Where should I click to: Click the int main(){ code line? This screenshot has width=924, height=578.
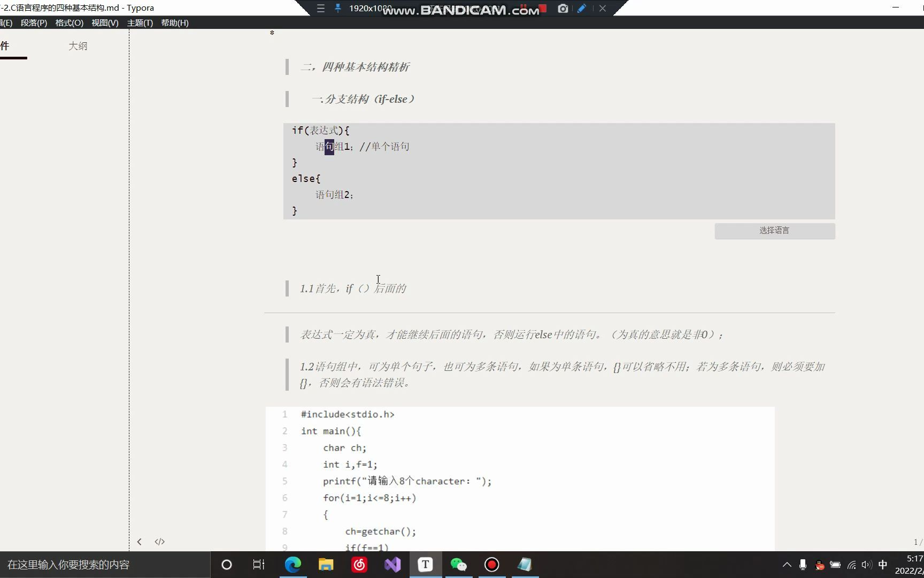331,431
